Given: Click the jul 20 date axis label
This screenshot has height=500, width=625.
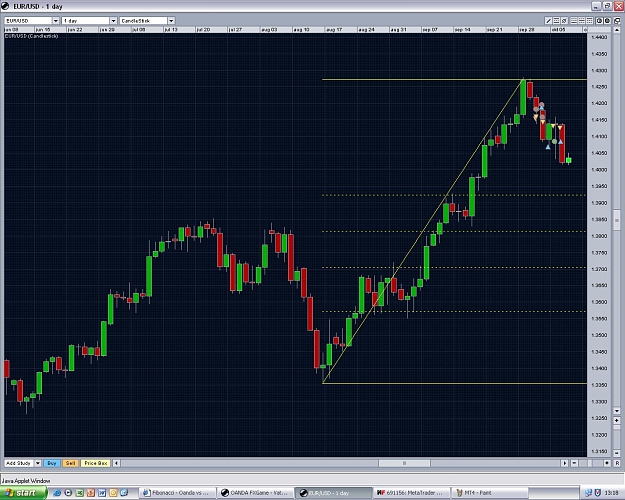Looking at the screenshot, I should coord(203,30).
